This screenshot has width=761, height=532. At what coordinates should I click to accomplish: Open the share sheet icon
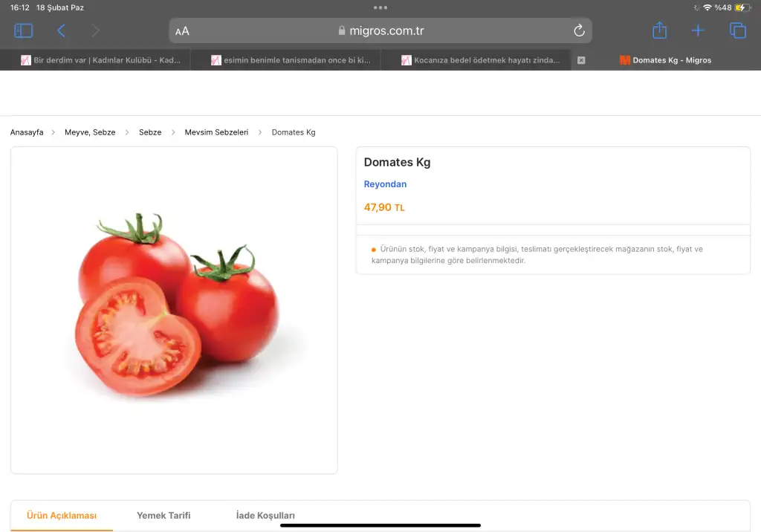click(x=659, y=30)
